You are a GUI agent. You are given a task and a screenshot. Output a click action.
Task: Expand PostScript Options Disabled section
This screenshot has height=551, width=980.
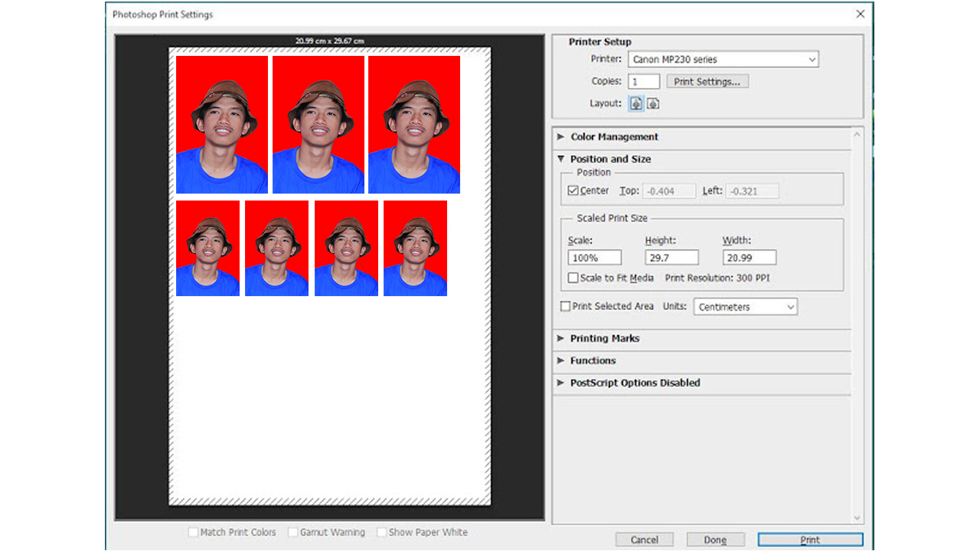[561, 383]
